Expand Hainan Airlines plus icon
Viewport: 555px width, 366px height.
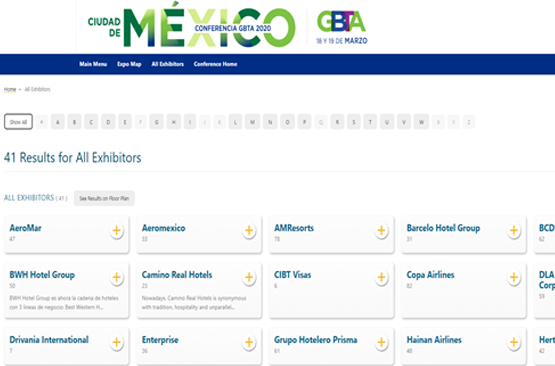click(514, 343)
